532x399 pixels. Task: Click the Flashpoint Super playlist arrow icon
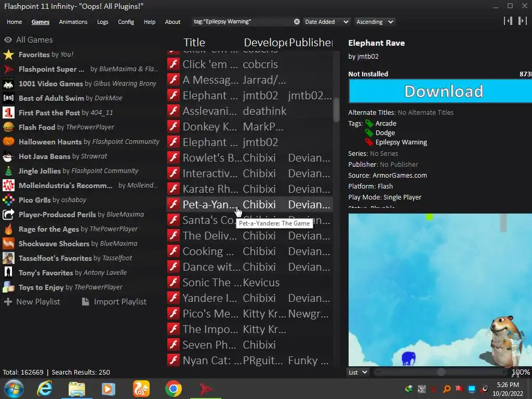pyautogui.click(x=8, y=69)
